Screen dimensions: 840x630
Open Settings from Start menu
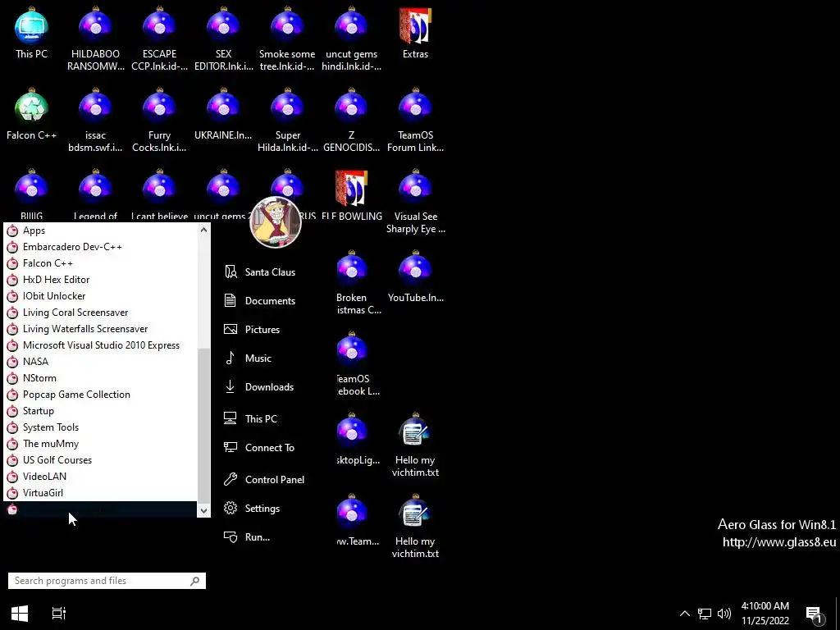pos(252,509)
